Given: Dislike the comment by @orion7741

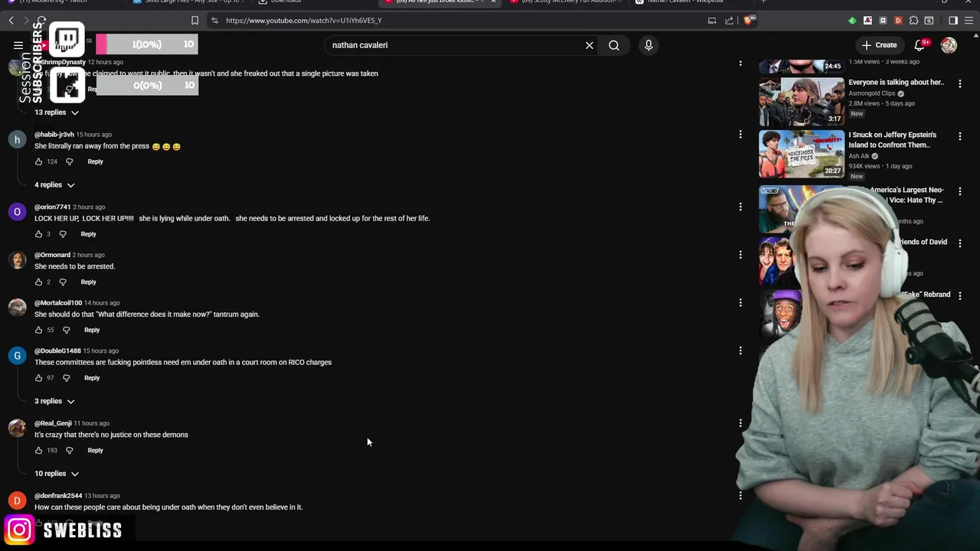Looking at the screenshot, I should coord(63,234).
